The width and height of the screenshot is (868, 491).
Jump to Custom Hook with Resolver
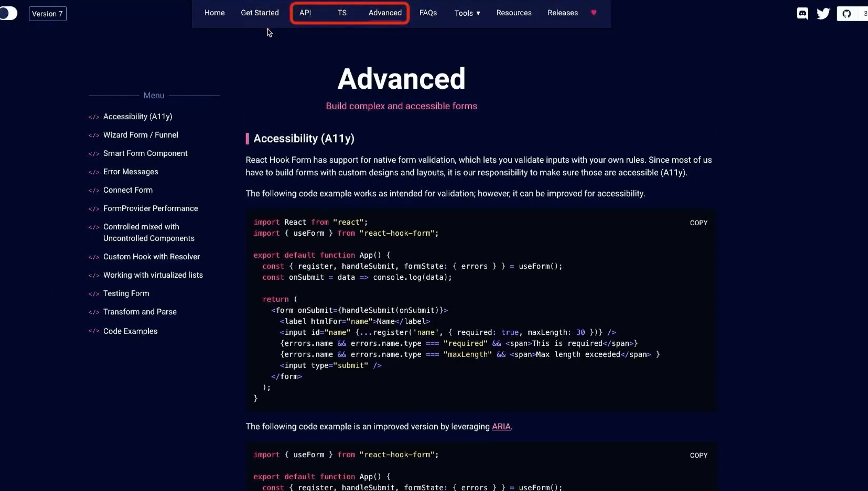point(151,257)
